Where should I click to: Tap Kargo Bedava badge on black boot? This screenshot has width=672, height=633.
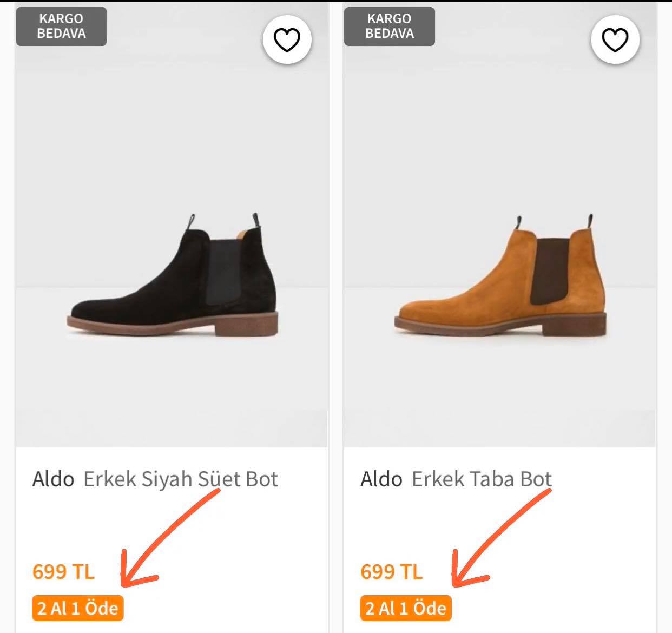tap(61, 26)
